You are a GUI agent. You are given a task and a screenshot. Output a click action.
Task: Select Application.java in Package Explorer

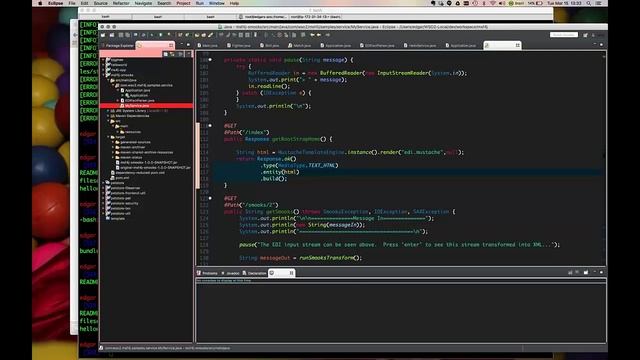click(138, 90)
